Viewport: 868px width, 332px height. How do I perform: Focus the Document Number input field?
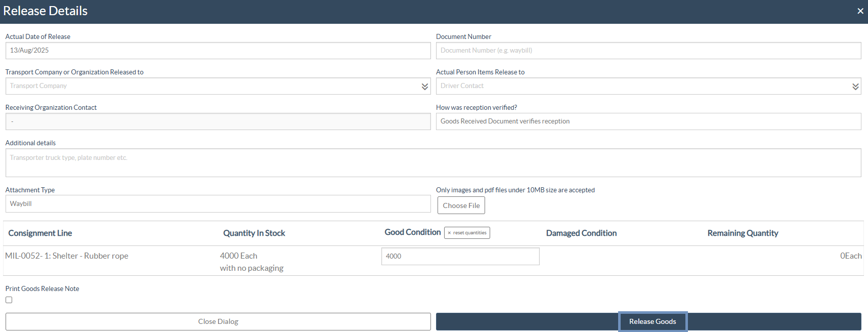(648, 51)
